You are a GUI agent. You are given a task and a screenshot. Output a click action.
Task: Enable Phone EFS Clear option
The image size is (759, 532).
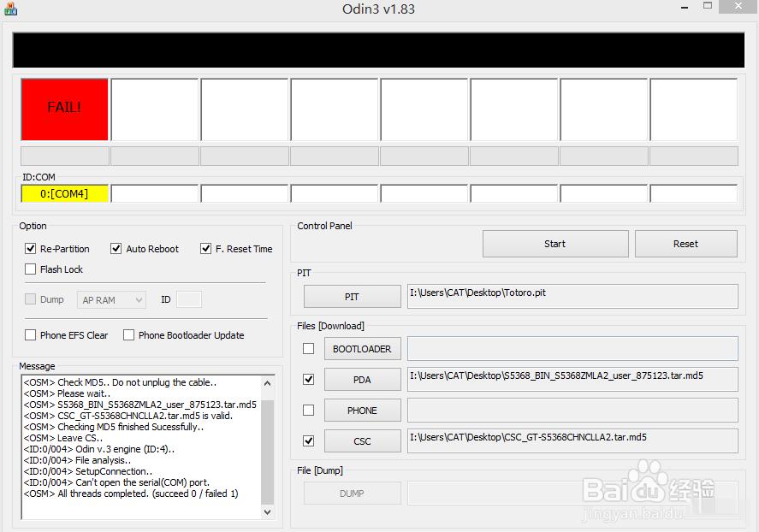coord(31,334)
